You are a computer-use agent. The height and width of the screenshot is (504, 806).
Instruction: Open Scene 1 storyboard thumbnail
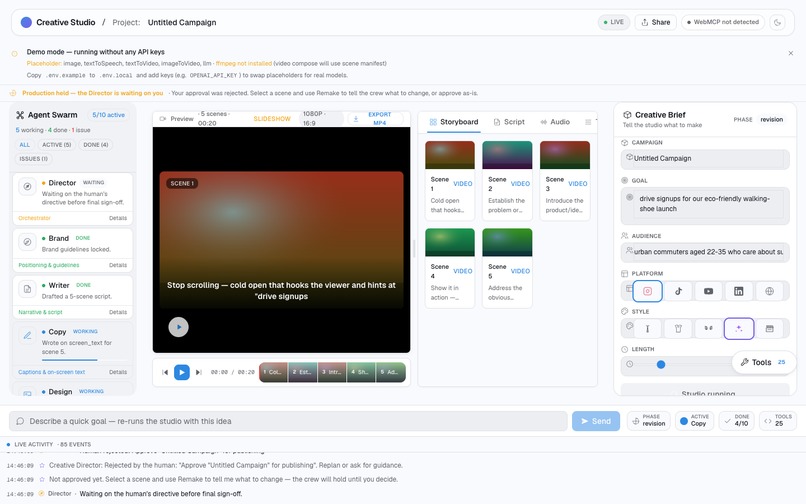point(450,155)
